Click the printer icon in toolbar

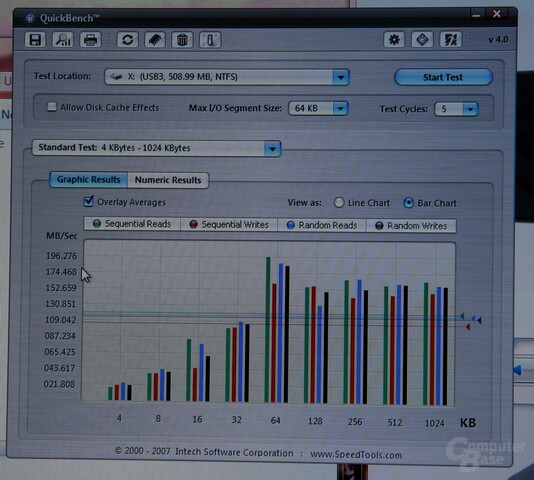[x=90, y=40]
